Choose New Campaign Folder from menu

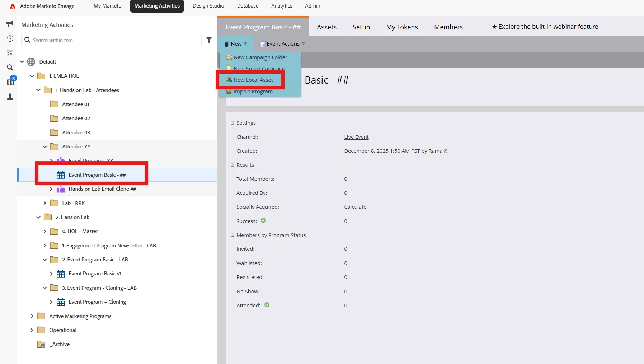pos(257,57)
